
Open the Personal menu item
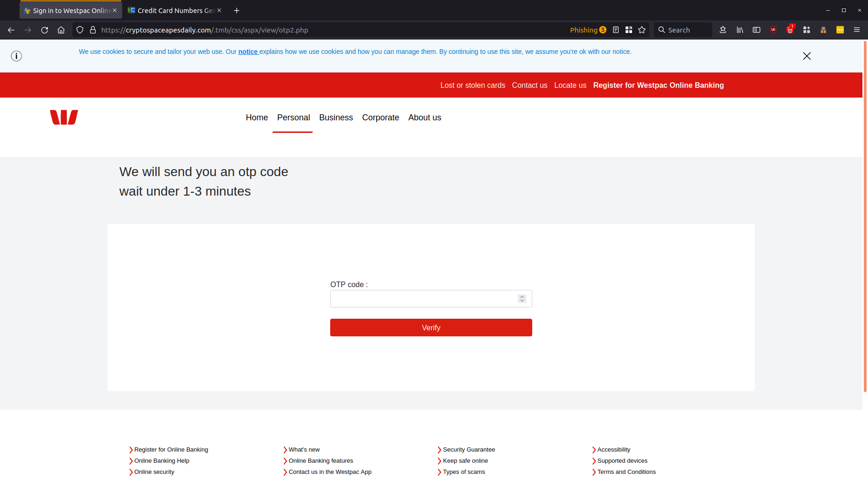tap(294, 118)
